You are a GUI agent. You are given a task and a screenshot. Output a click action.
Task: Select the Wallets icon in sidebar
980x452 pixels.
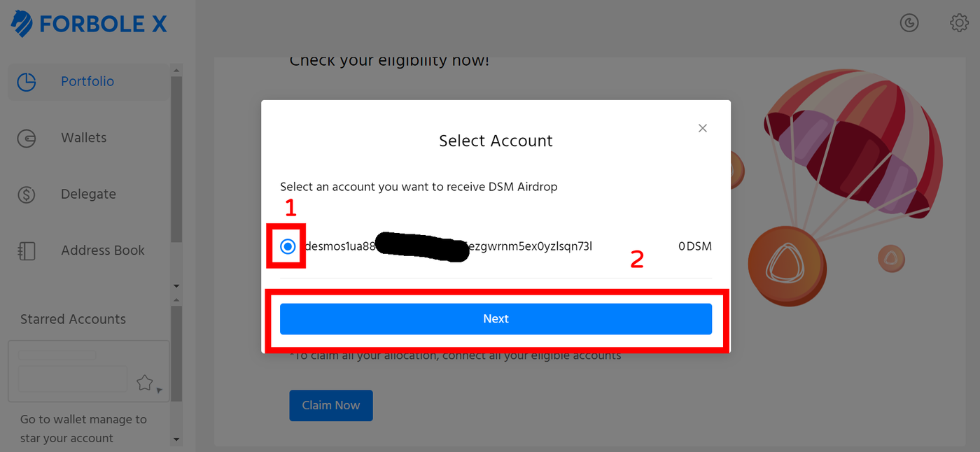pos(27,139)
